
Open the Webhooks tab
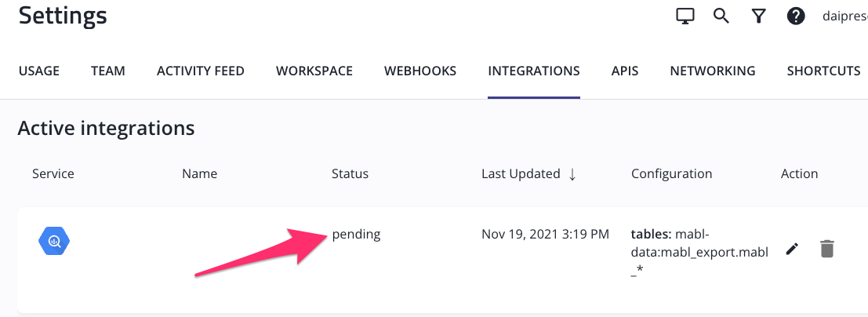tap(420, 71)
